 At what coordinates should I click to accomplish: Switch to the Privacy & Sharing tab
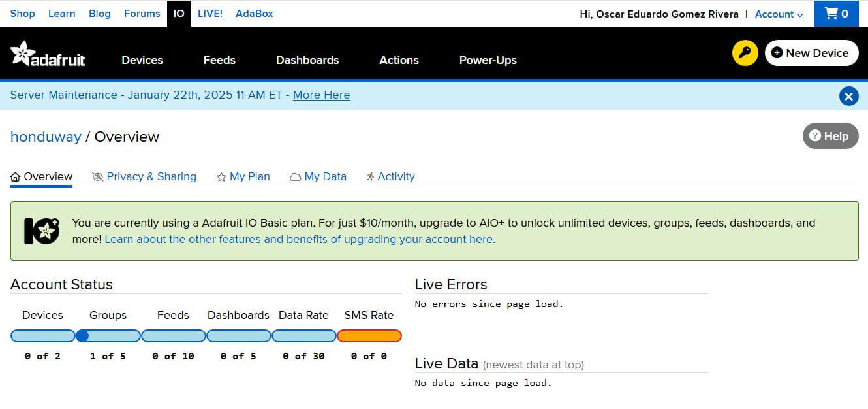click(x=144, y=176)
